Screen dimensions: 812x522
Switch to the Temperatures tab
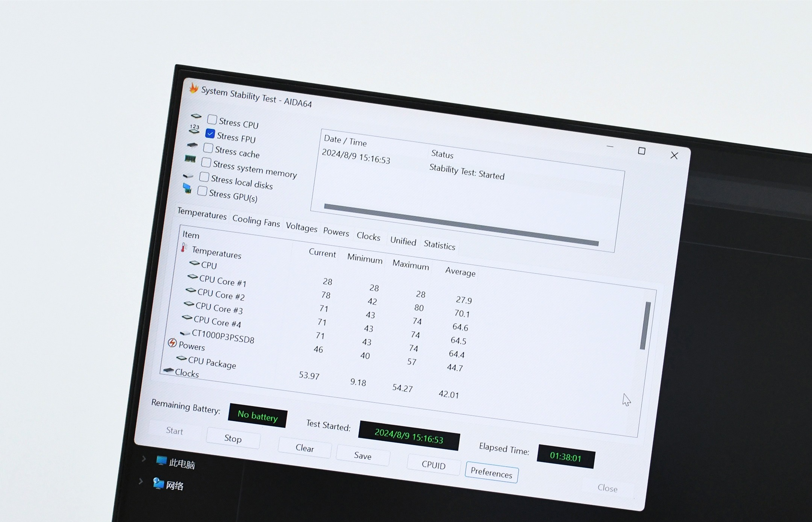(202, 214)
